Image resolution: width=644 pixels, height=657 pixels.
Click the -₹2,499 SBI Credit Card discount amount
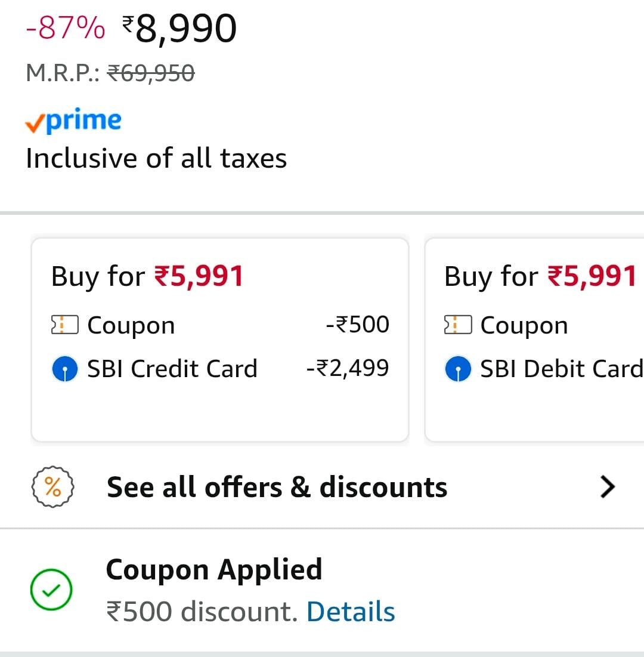coord(348,368)
